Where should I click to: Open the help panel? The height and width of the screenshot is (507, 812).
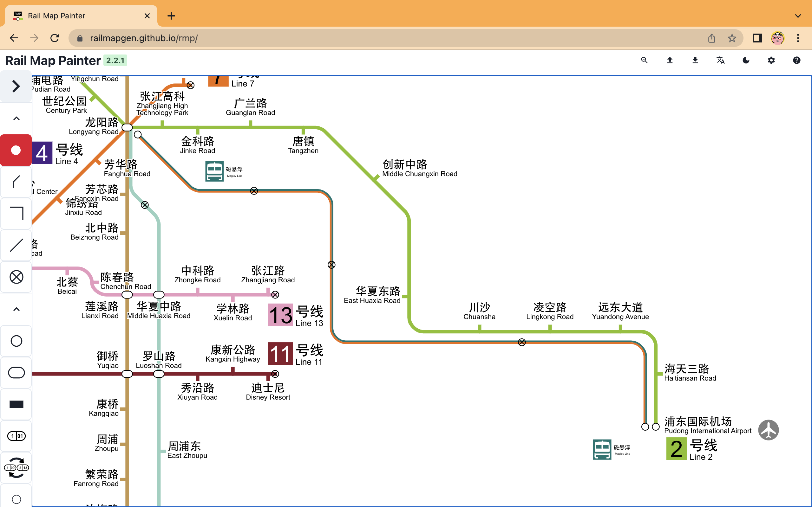[796, 60]
